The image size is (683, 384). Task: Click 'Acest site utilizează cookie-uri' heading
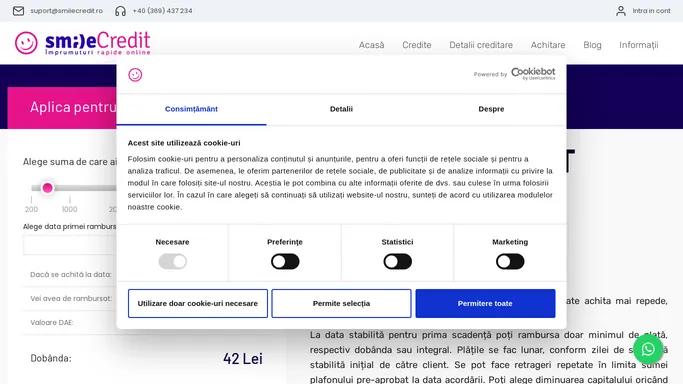point(184,143)
